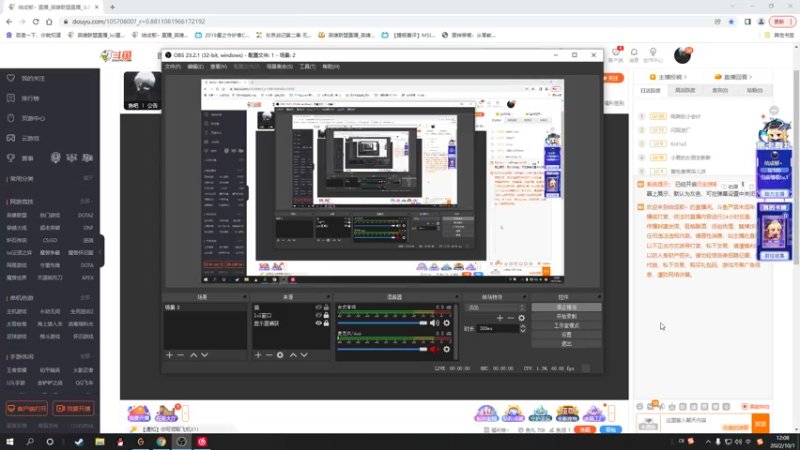Click the 工作室模式 button in OBS controls

[566, 326]
